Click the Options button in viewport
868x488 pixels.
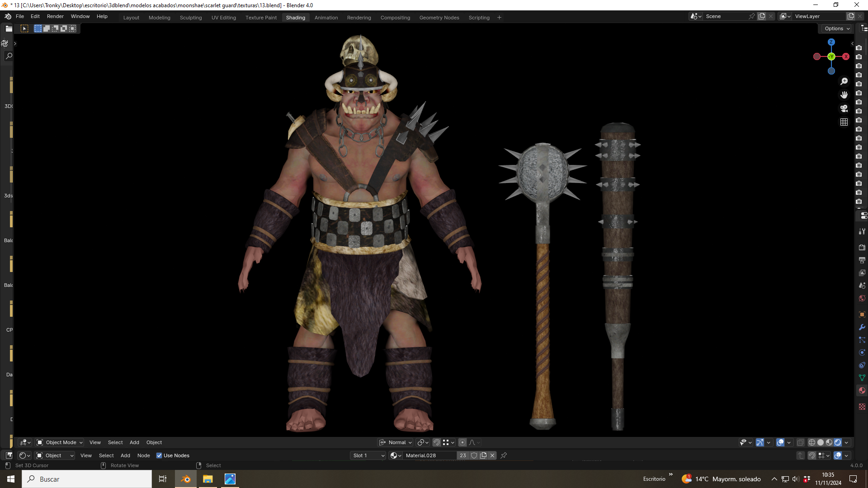(x=836, y=28)
